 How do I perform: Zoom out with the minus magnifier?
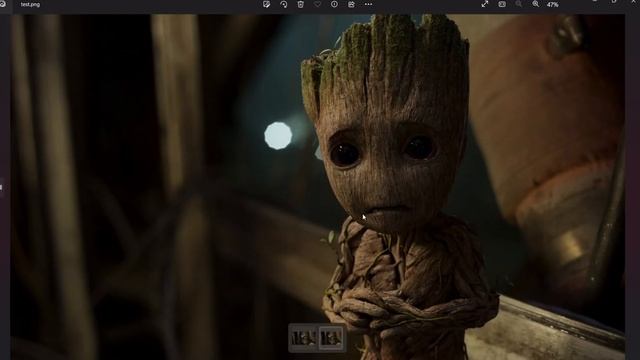(519, 4)
